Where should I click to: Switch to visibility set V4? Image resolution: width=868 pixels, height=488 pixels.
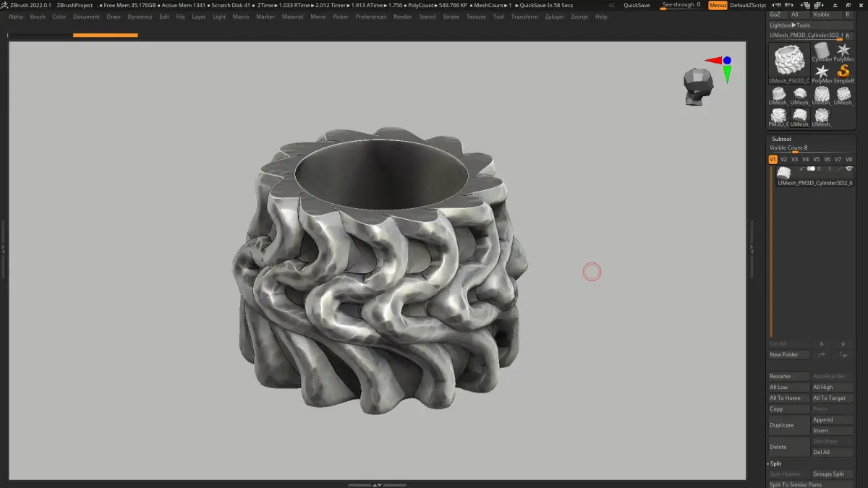(805, 159)
